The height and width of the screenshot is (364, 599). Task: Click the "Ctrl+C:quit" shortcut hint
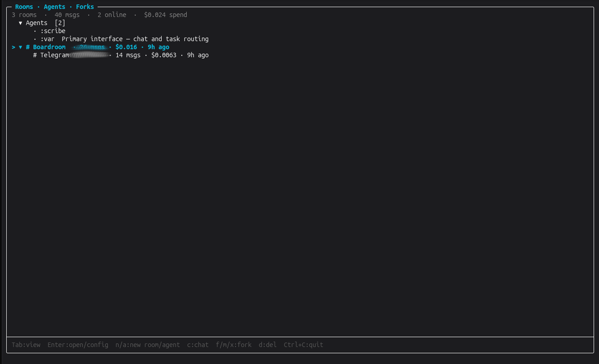304,345
